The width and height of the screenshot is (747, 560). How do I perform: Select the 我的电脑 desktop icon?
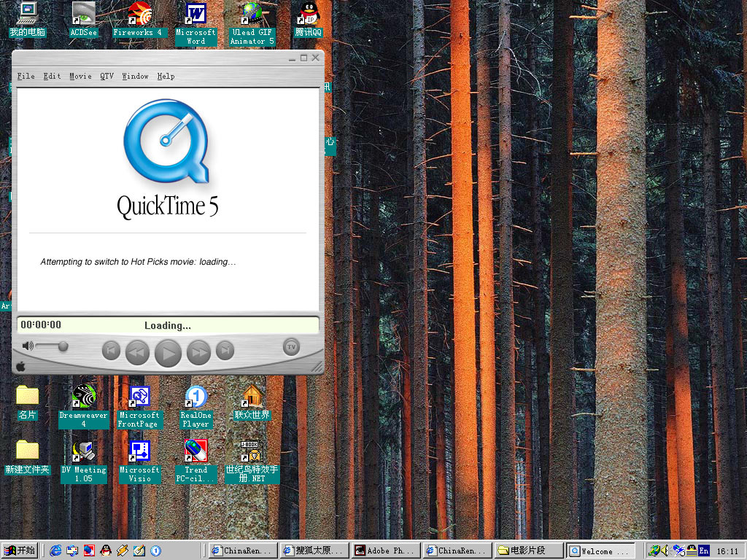coord(27,20)
